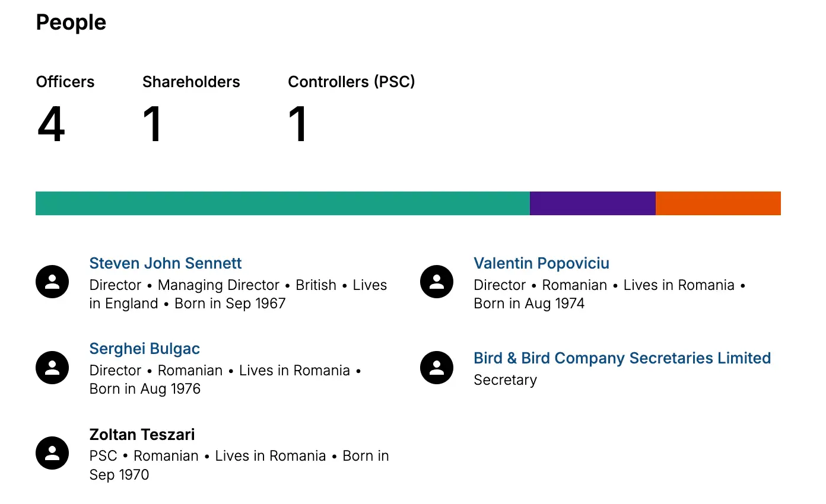Click the purple segment of the people bar

[x=592, y=203]
